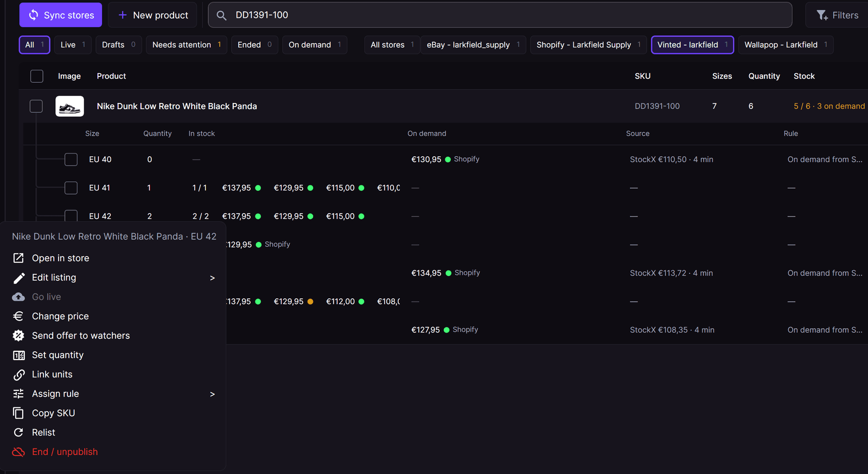Click the Change price euro icon
The height and width of the screenshot is (474, 868).
[x=18, y=316]
